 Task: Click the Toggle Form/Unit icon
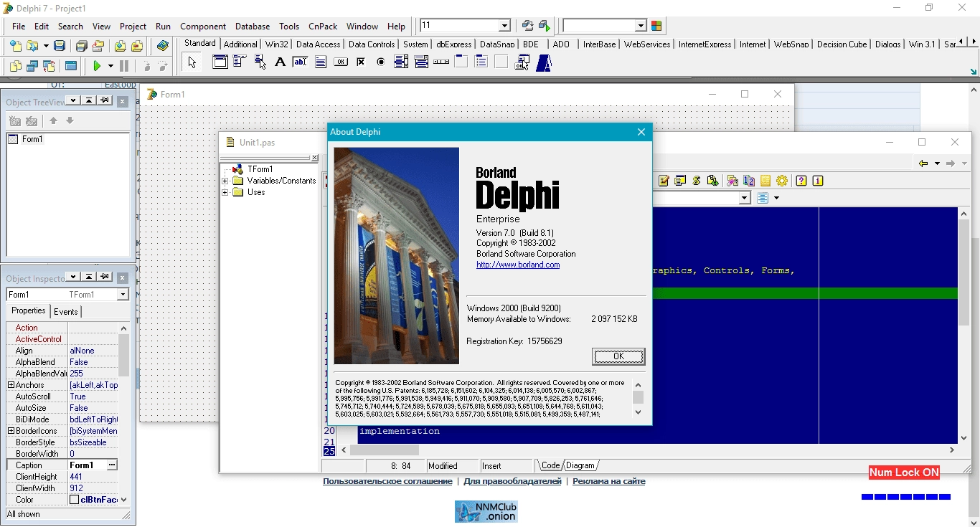pos(49,66)
